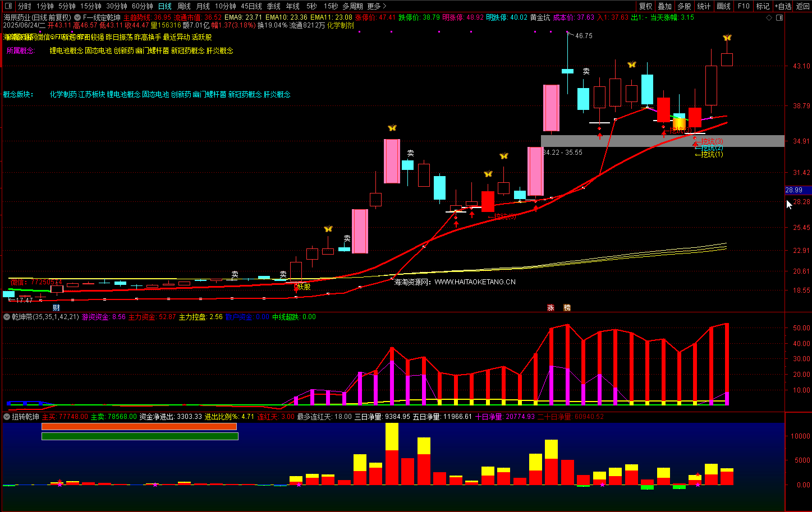This screenshot has width=812, height=512.
Task: Open dropdown arrow beside 海辰药业 title
Action: coord(77,17)
